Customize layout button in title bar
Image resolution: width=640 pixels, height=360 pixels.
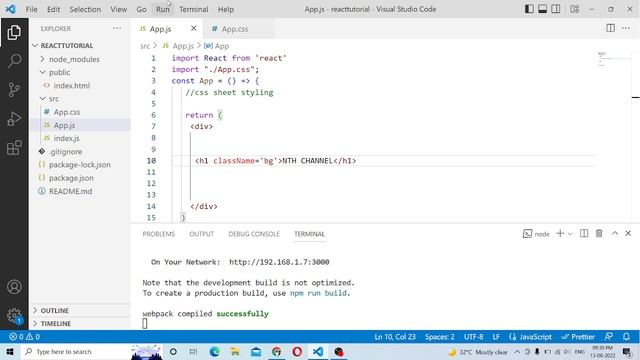tap(575, 9)
